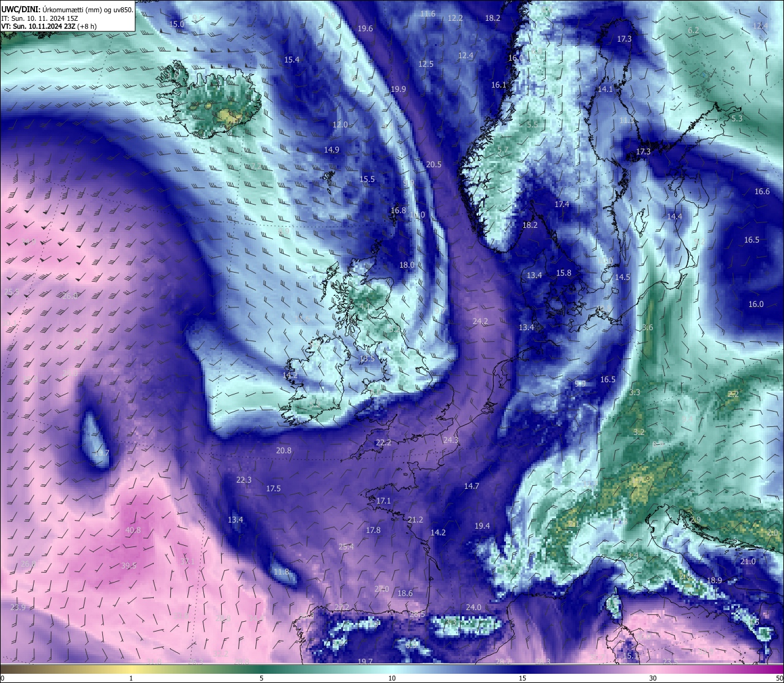
Task: Click the 5 tick label on the colour scale
Action: click(262, 678)
